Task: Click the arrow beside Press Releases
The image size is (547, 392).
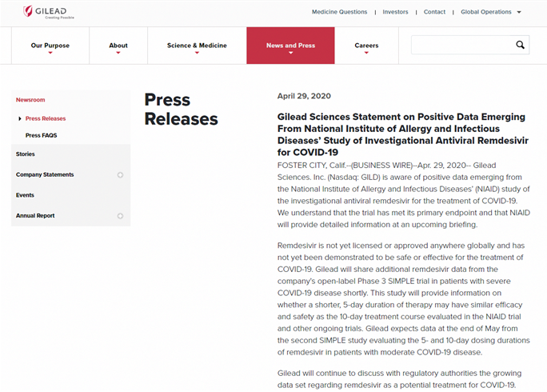Action: 19,118
